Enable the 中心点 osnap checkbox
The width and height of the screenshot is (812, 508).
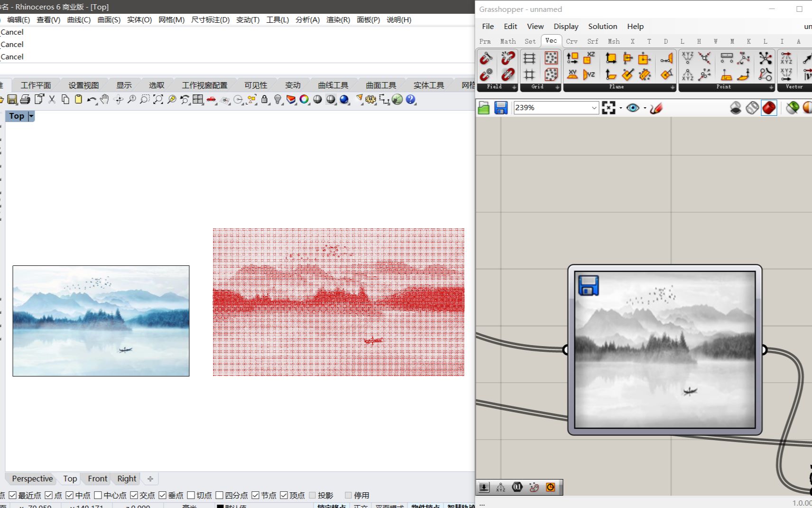point(98,495)
